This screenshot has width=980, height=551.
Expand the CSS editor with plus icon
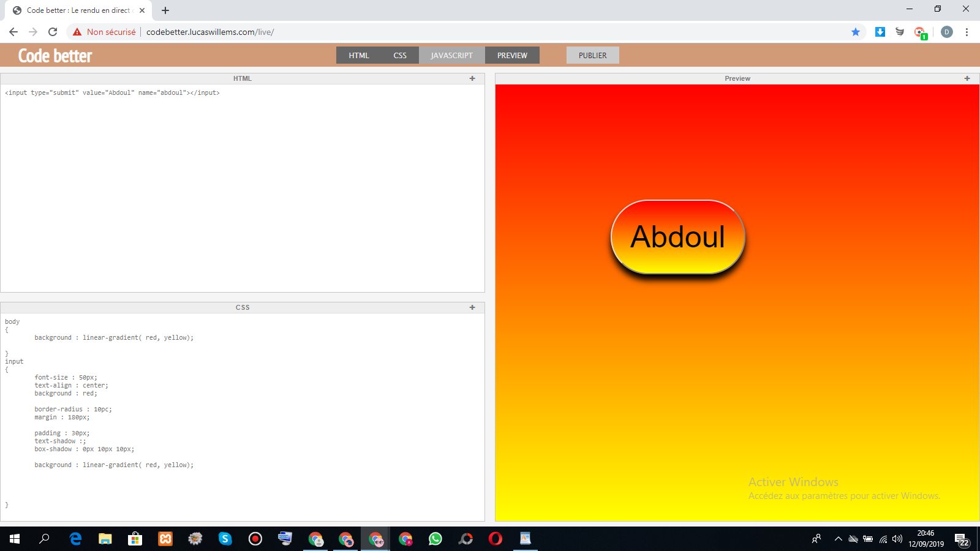(472, 307)
